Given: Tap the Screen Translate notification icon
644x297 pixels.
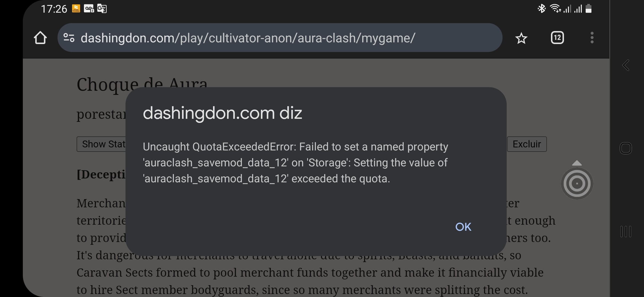Looking at the screenshot, I should 76,9.
